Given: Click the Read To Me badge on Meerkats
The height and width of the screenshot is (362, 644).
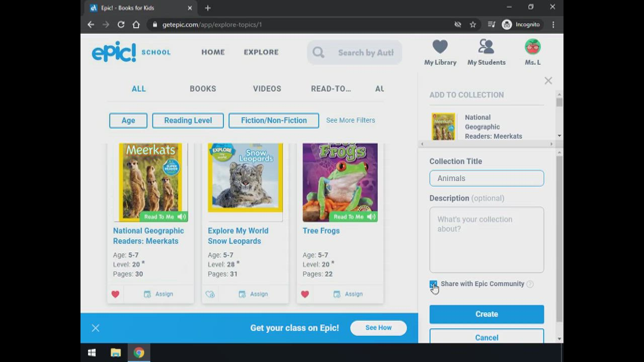Looking at the screenshot, I should click(x=165, y=217).
